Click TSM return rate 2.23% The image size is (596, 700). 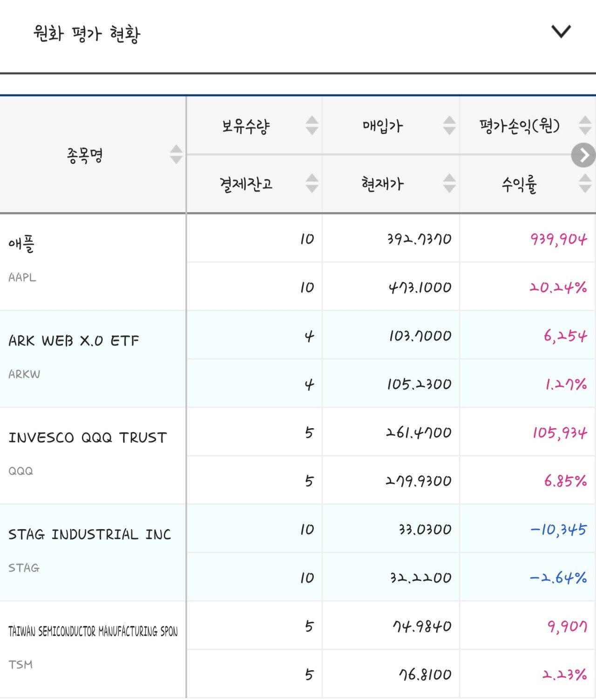(x=564, y=675)
